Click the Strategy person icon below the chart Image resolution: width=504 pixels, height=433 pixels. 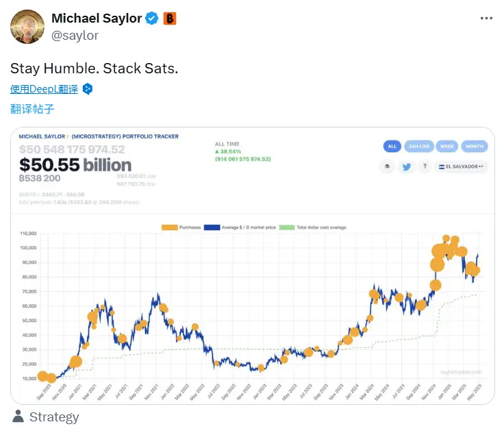[18, 416]
